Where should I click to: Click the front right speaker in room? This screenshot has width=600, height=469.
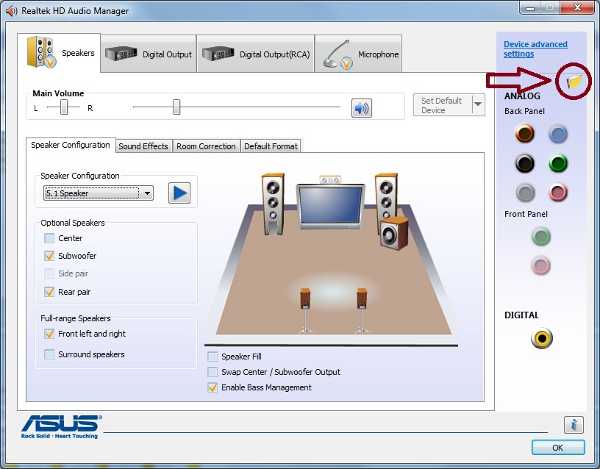385,199
